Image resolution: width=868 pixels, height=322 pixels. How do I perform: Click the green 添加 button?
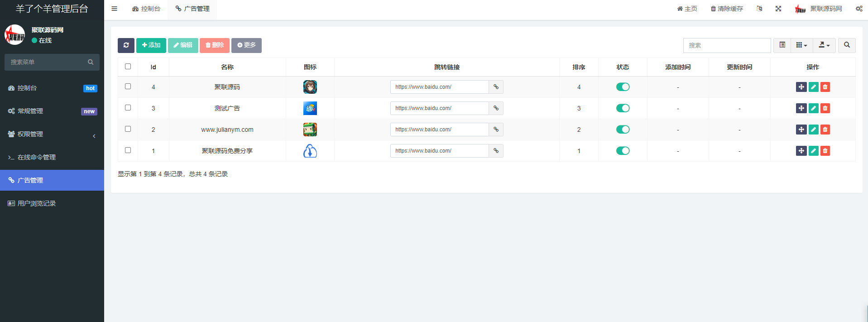[x=151, y=45]
